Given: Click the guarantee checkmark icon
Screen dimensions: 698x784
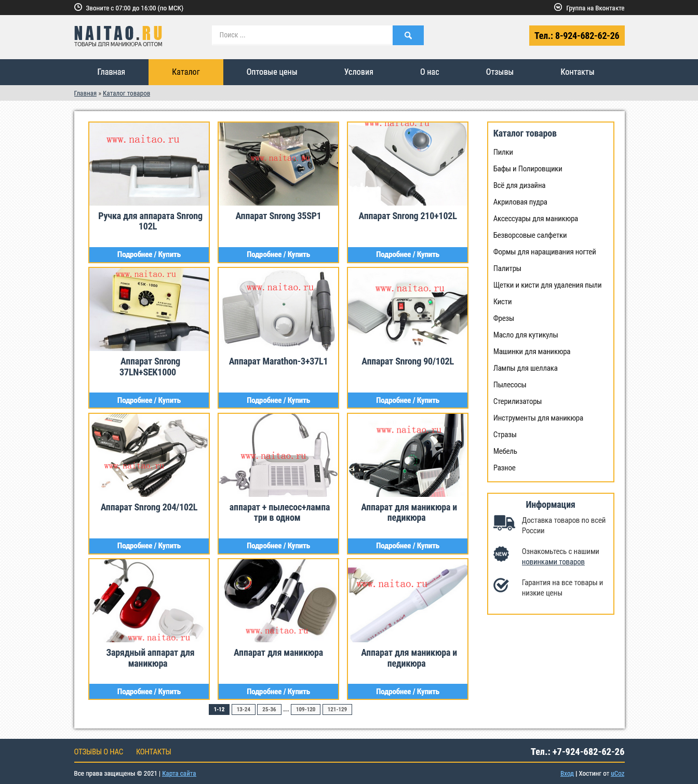Looking at the screenshot, I should click(x=501, y=585).
